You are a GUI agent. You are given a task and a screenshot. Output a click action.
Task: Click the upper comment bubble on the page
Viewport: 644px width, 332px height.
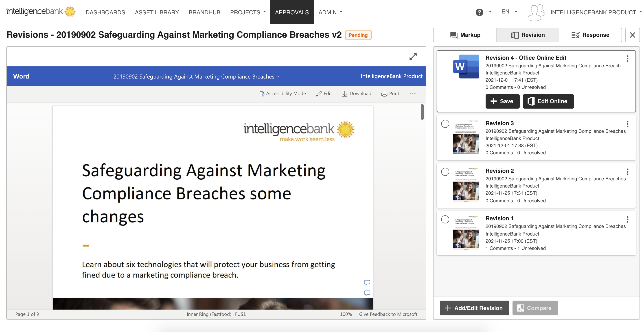point(367,282)
